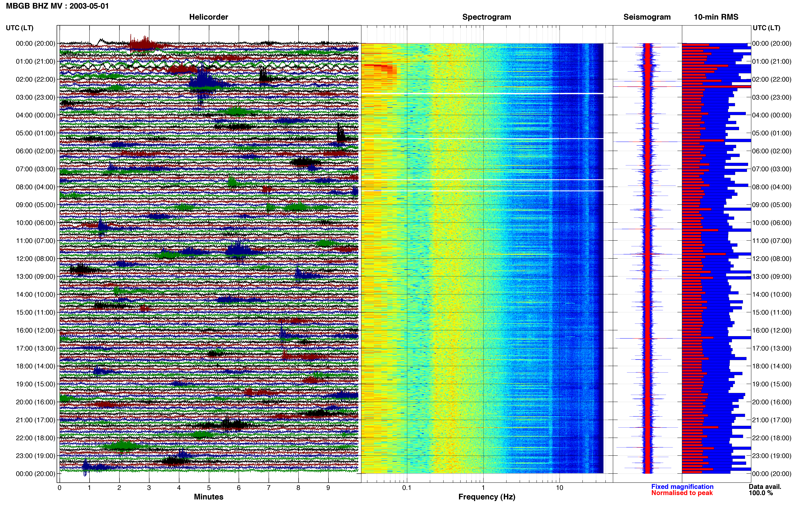Click the left '15:00 (11:00)' time label
Image resolution: width=812 pixels, height=508 pixels.
[x=36, y=313]
